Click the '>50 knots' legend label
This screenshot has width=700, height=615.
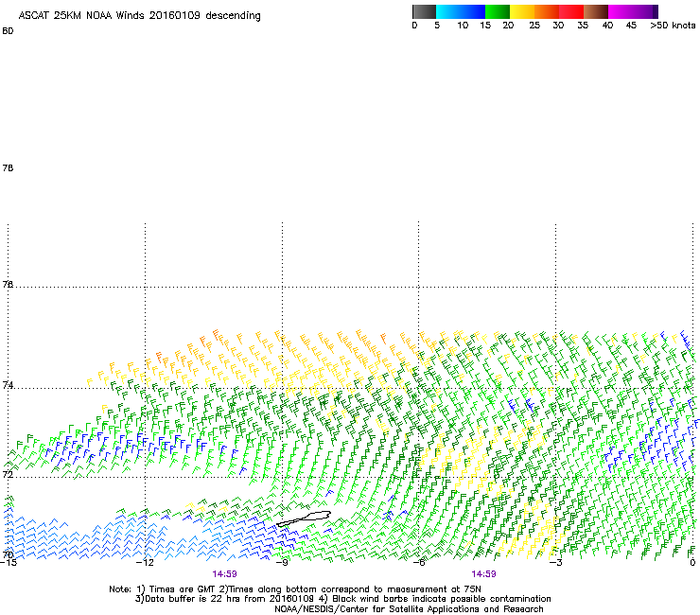coord(673,26)
